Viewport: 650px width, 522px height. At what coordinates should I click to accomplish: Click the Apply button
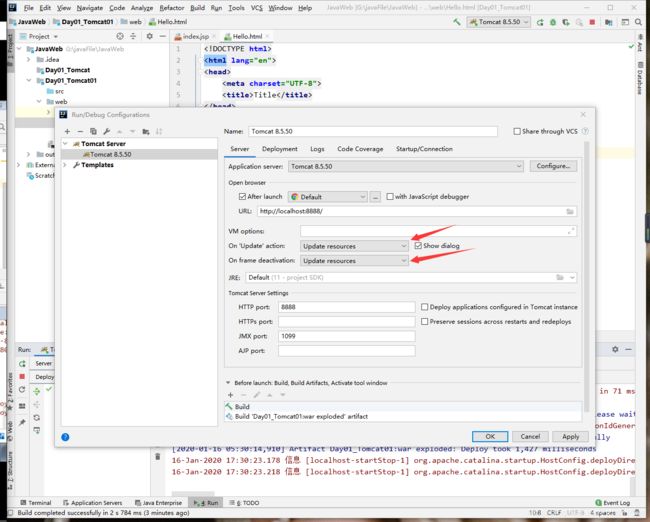pos(570,437)
